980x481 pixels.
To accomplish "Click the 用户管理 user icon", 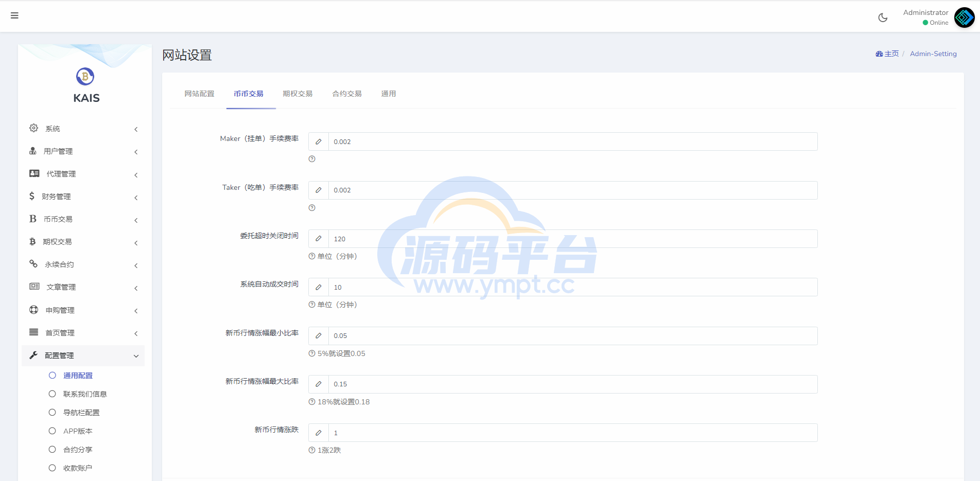I will [33, 151].
